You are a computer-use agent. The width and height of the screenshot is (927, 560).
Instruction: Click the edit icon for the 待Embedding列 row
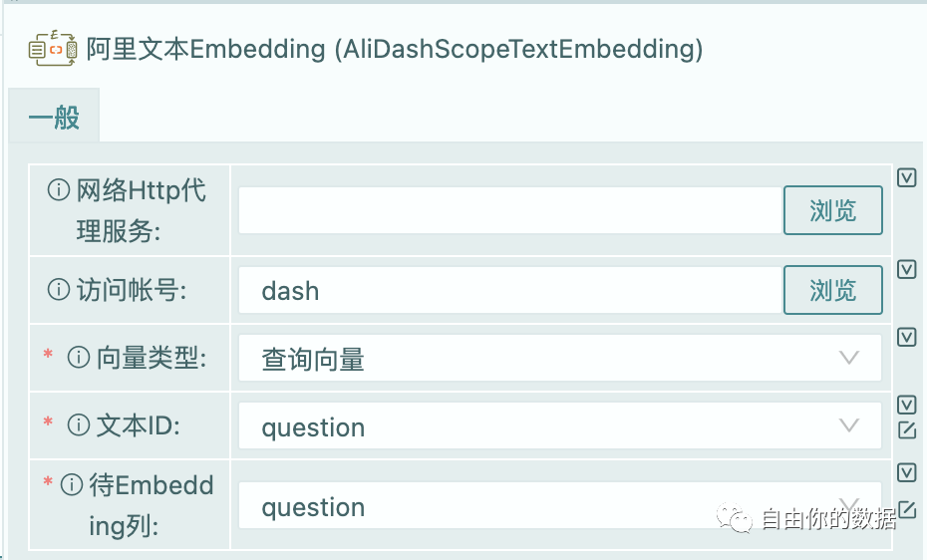[906, 510]
